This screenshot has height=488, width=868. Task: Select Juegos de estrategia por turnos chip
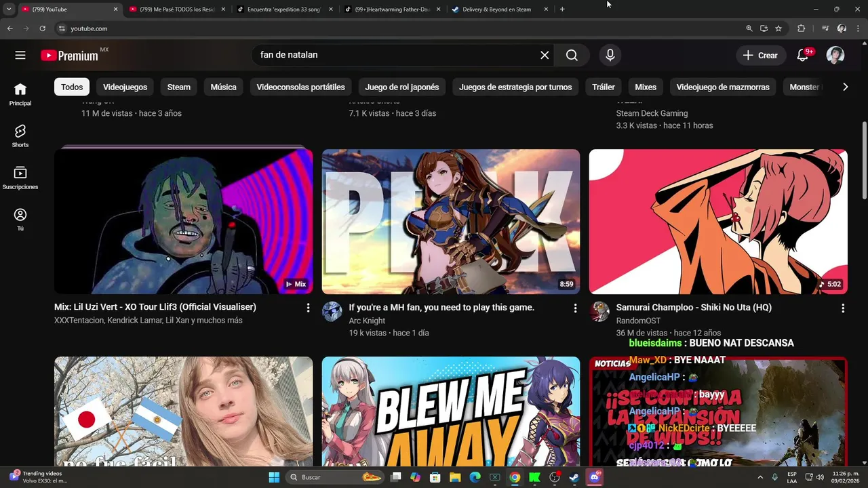[515, 87]
